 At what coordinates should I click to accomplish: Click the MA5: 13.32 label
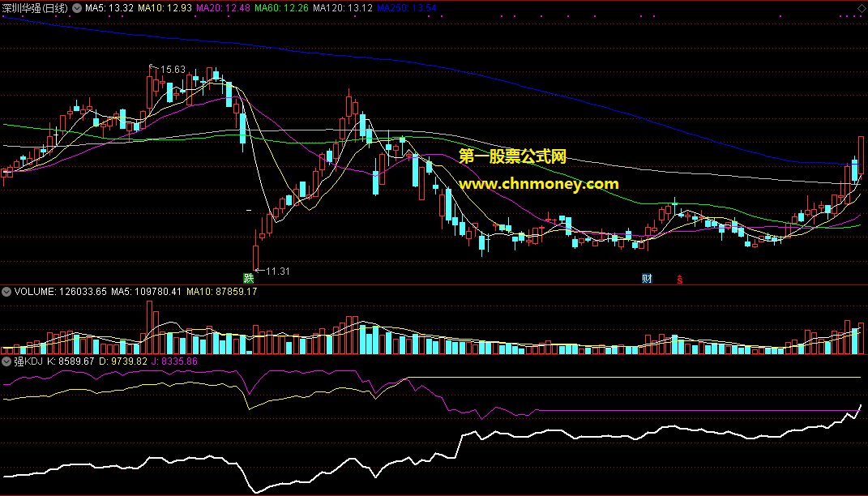[x=109, y=8]
